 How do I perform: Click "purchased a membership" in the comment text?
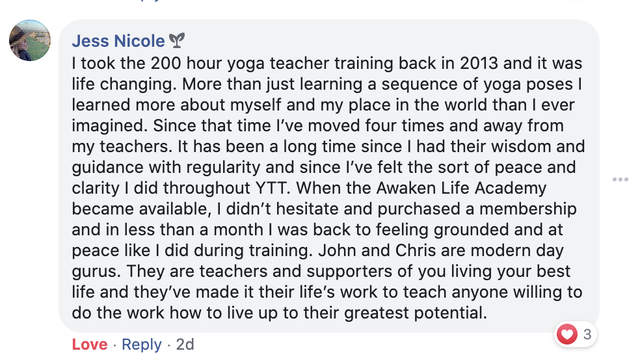tap(477, 209)
